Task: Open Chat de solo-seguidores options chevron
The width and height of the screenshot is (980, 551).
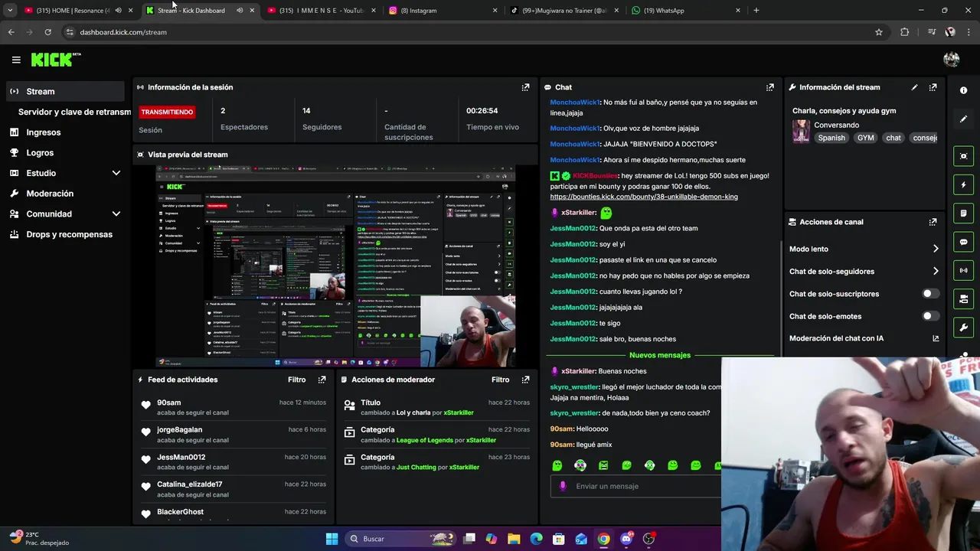Action: pos(936,271)
